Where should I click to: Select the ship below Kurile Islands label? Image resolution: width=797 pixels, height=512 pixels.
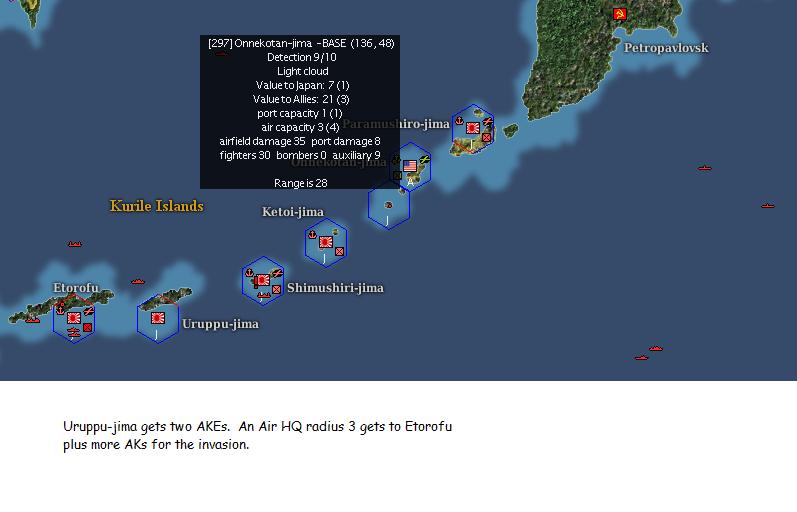tap(75, 244)
